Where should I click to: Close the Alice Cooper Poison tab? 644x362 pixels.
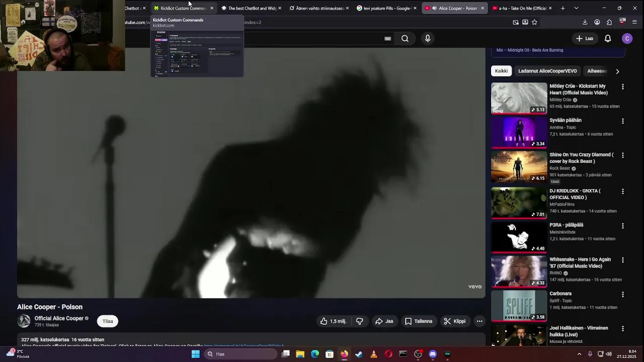tap(482, 8)
